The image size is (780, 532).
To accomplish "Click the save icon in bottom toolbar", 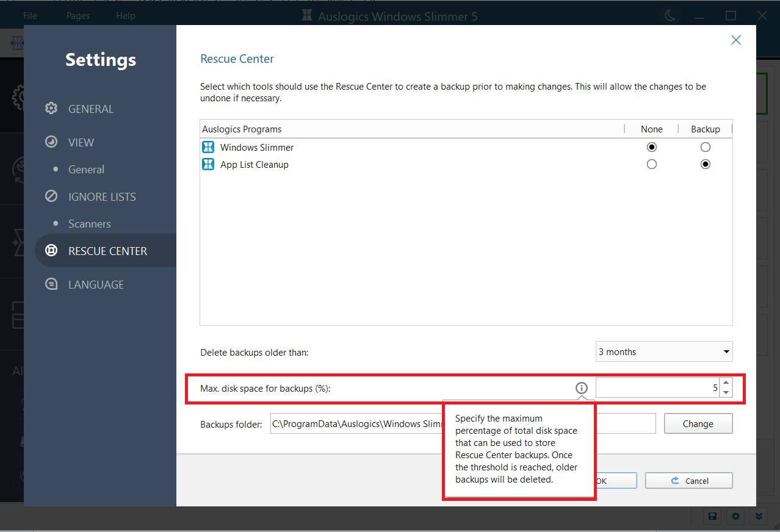I will click(712, 516).
